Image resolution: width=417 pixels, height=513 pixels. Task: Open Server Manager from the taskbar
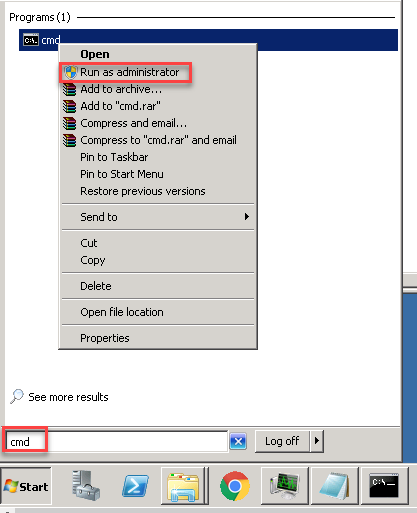86,486
